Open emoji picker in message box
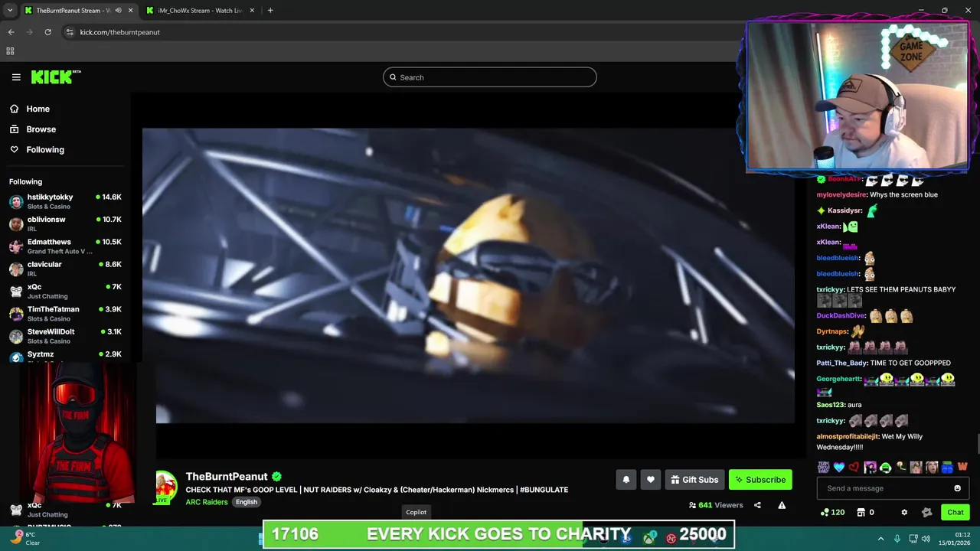The height and width of the screenshot is (551, 980). [957, 488]
